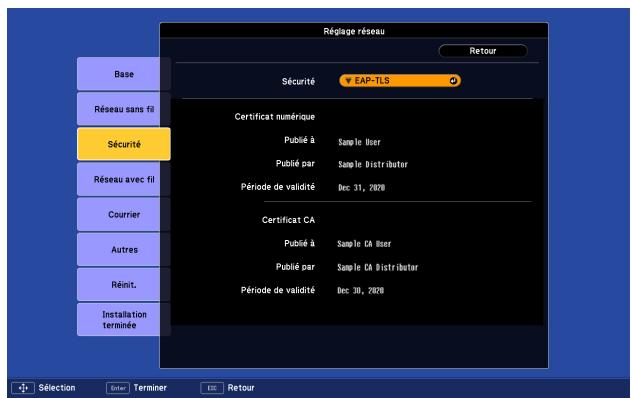The width and height of the screenshot is (632, 398).
Task: Click the Enter key icon for Terminer
Action: coord(118,388)
